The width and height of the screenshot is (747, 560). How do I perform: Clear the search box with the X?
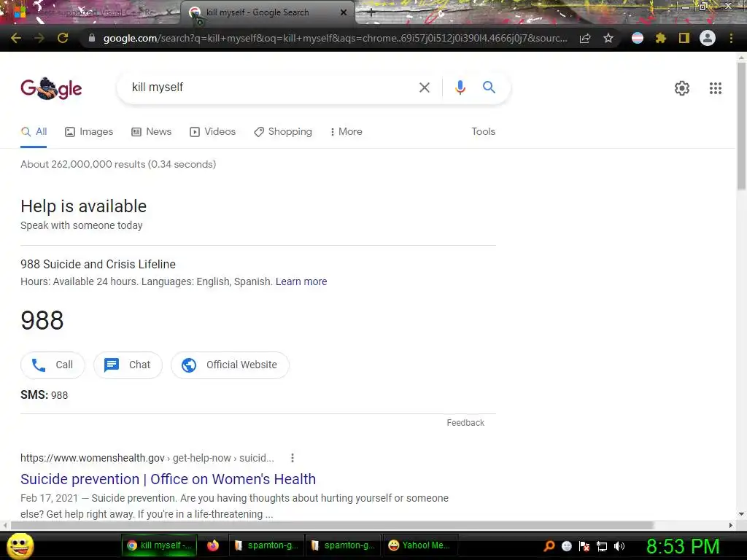point(424,87)
